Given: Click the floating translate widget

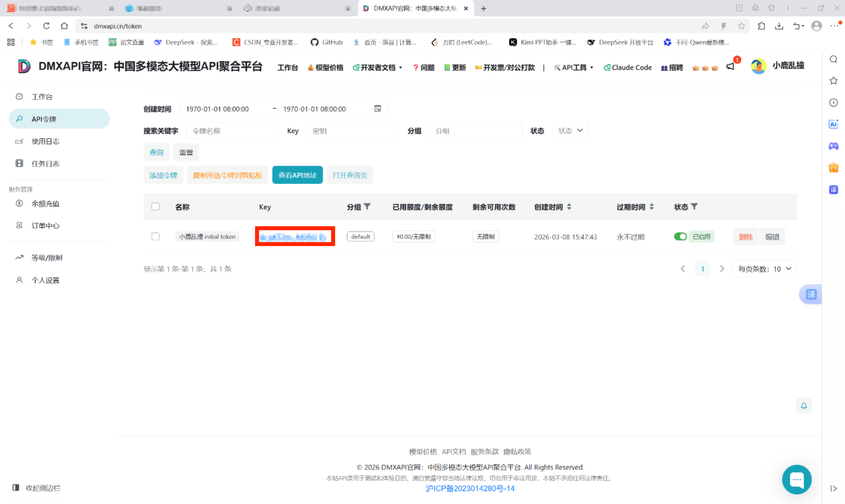Looking at the screenshot, I should (811, 294).
